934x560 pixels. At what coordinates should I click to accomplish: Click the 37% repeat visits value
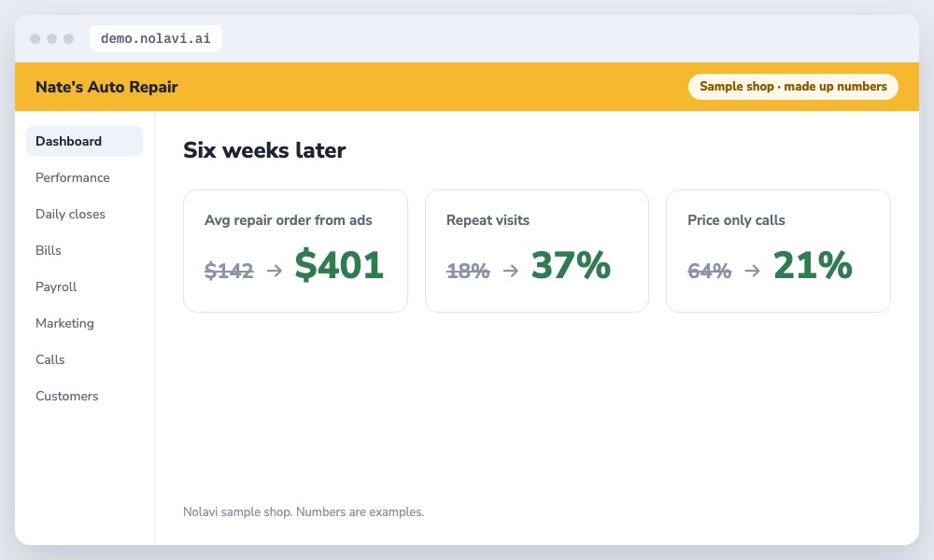coord(571,265)
